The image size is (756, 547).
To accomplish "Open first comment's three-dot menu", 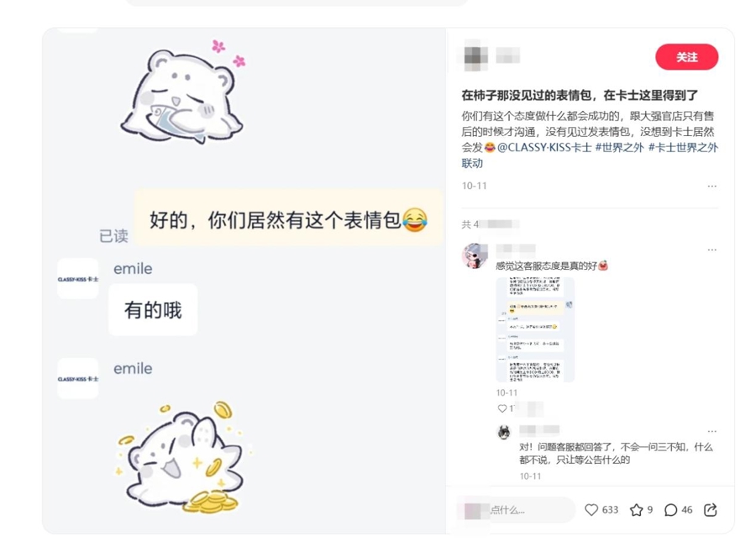I will (x=712, y=250).
